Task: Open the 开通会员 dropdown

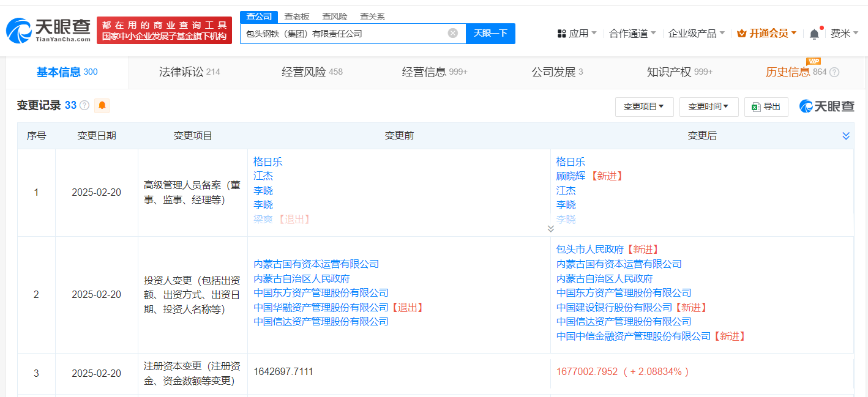Action: pos(767,33)
